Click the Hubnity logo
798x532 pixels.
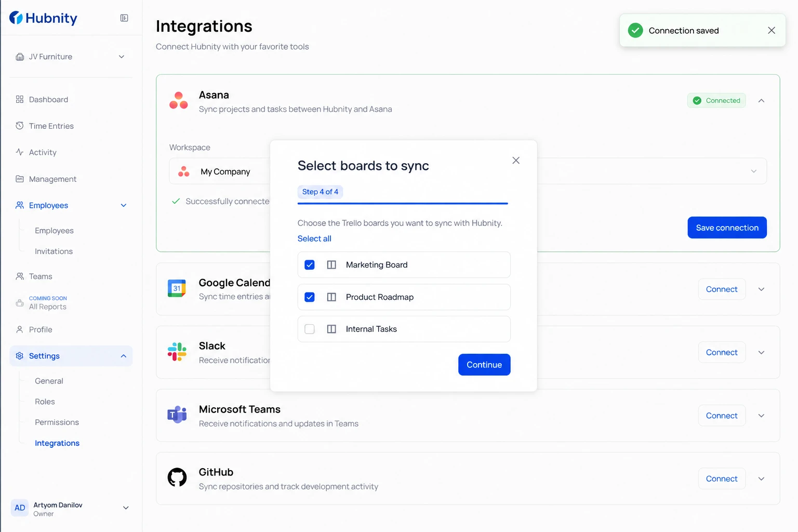(x=43, y=18)
